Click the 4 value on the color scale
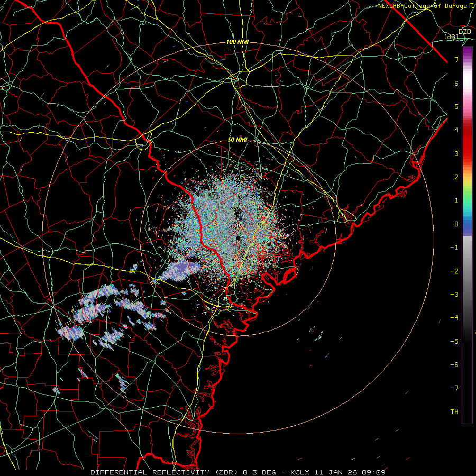476x476 pixels. pos(456,130)
